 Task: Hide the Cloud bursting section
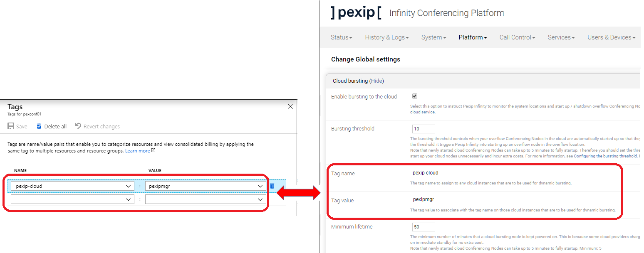pyautogui.click(x=377, y=81)
